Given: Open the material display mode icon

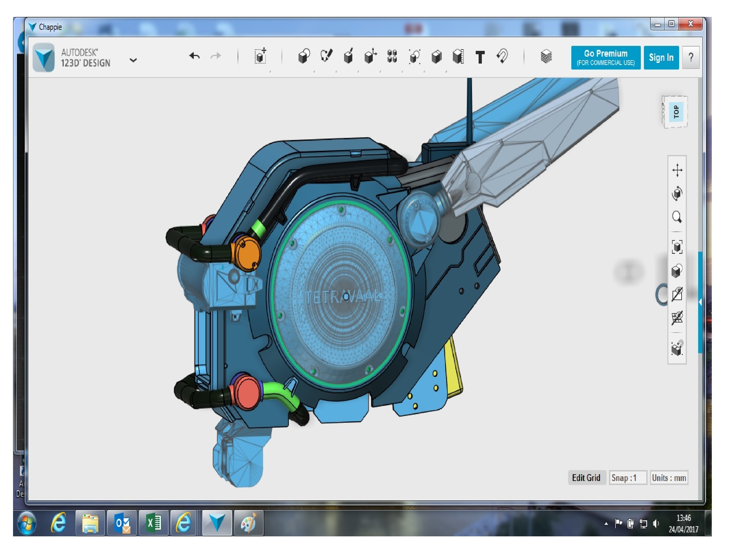Looking at the screenshot, I should (x=677, y=271).
